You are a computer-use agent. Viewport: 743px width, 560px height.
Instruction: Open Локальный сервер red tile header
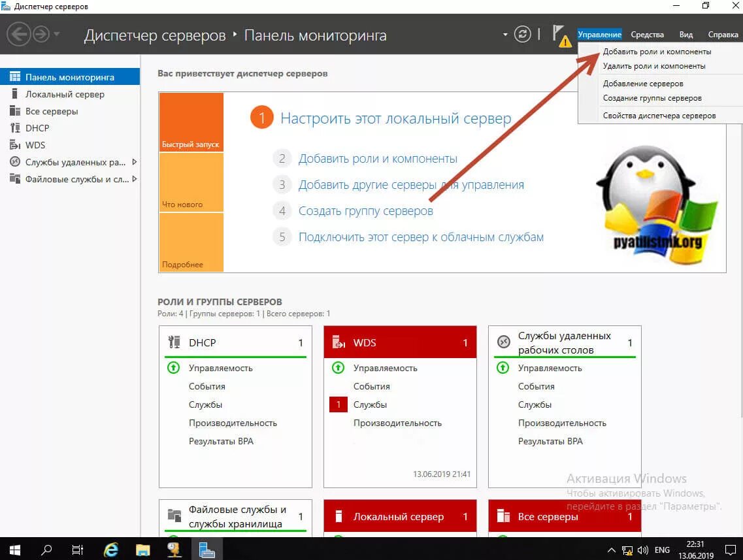(x=400, y=516)
